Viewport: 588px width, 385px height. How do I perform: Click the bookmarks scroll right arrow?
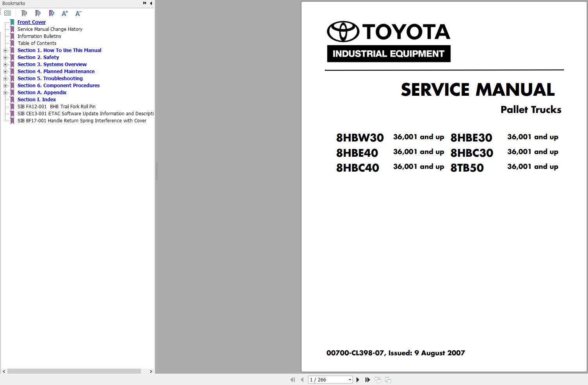click(x=151, y=371)
